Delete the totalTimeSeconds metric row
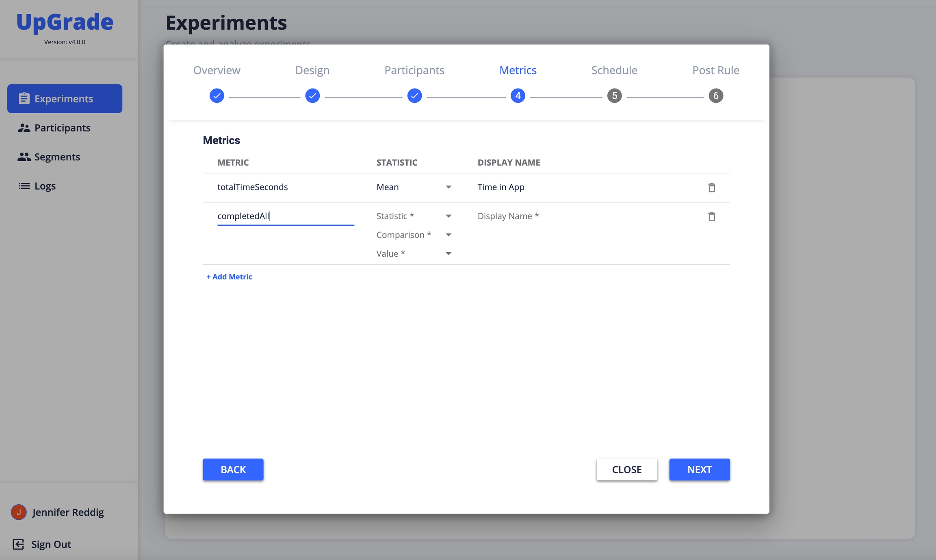This screenshot has width=936, height=560. click(x=711, y=188)
